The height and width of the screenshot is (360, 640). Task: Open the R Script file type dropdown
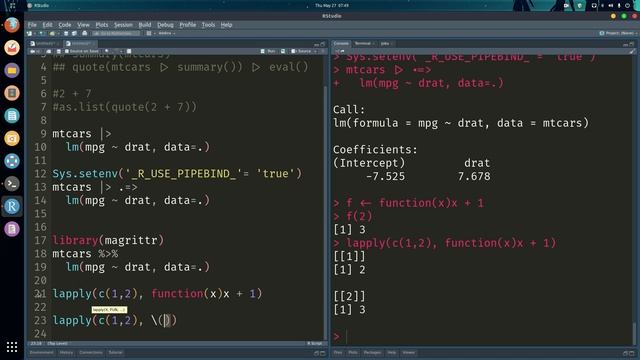pyautogui.click(x=315, y=344)
